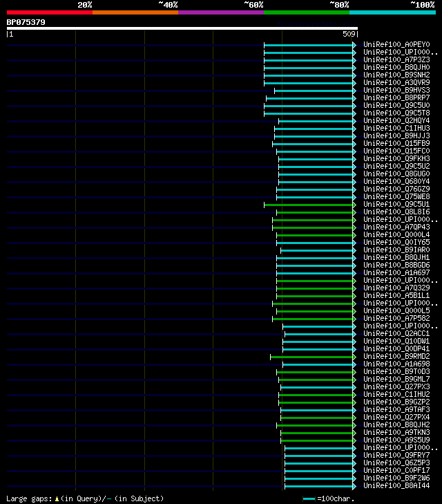
Task: Select hit label UniRef100_Q2HQY4
Action: pyautogui.click(x=396, y=120)
